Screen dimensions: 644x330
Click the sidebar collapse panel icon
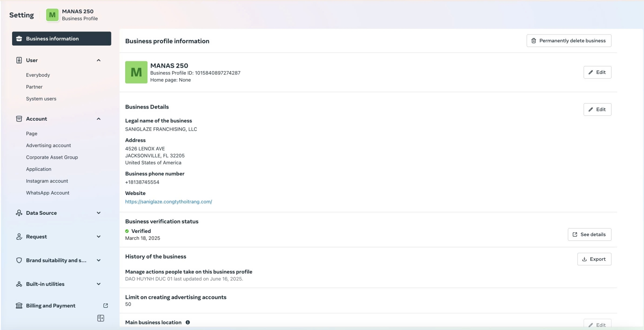pos(101,318)
